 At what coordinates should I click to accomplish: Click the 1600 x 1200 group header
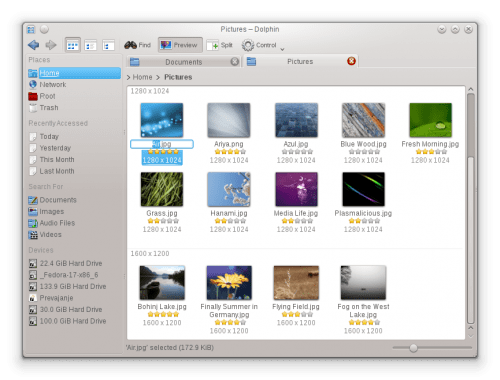click(x=150, y=254)
